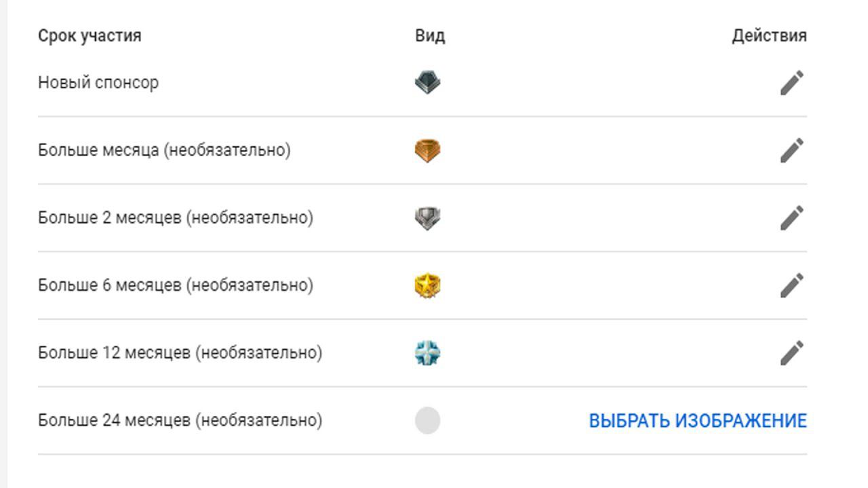Edit the Больше 2 месяцев badge
Viewport: 868px width, 488px height.
click(x=791, y=218)
